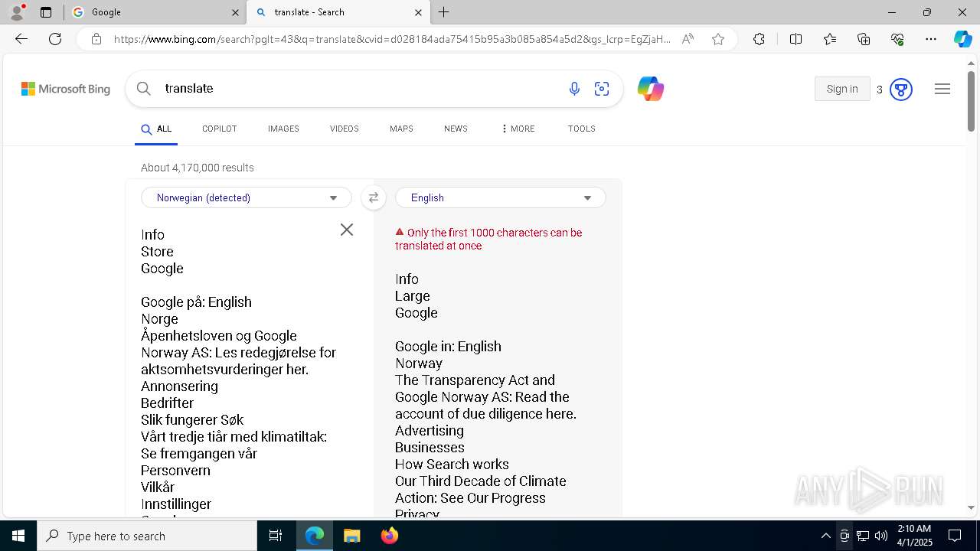Open the VIDEOS search tab
The width and height of the screenshot is (980, 551).
[x=345, y=129]
